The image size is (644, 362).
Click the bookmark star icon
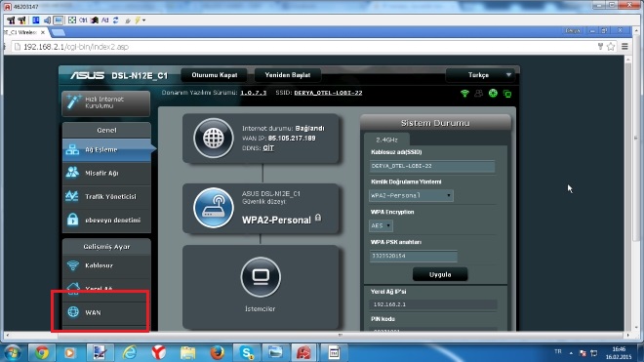(611, 47)
